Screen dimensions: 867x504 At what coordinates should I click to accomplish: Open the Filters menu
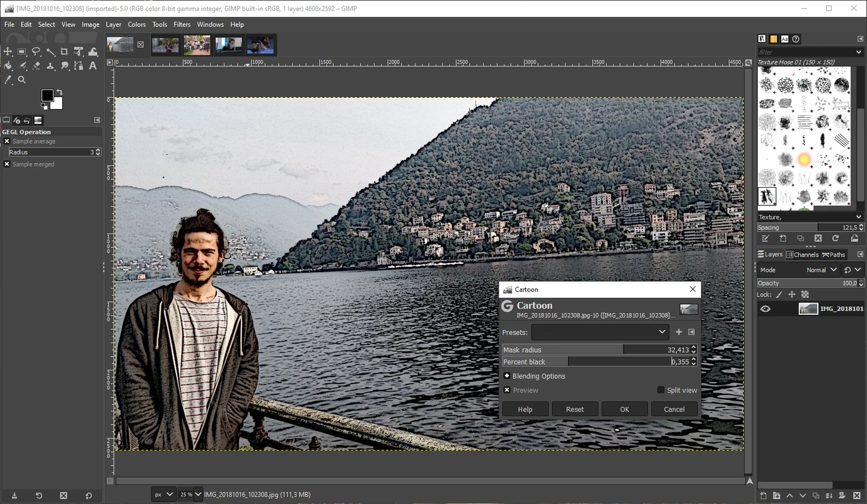182,25
